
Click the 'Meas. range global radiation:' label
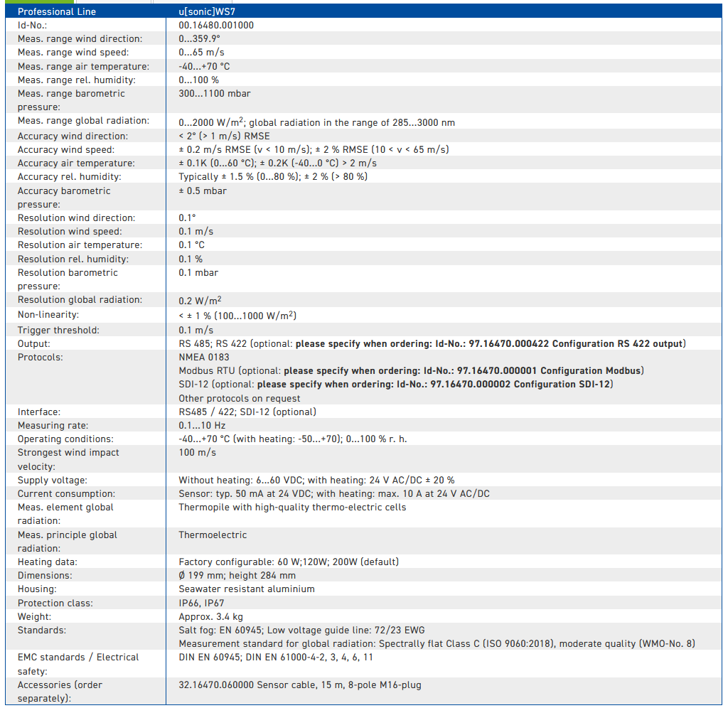[84, 121]
